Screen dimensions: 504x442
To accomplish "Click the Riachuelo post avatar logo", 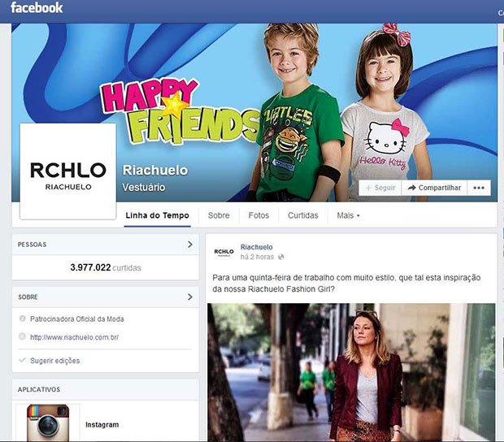I will coord(224,252).
